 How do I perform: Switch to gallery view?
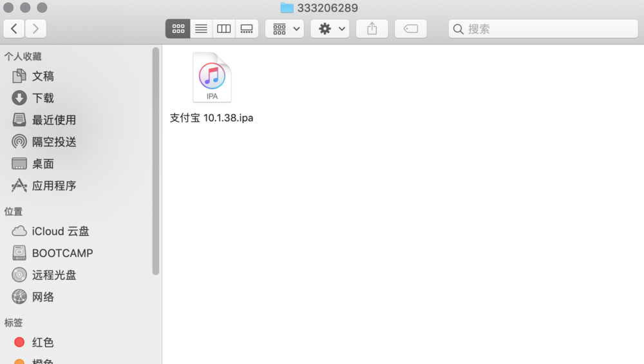click(247, 29)
